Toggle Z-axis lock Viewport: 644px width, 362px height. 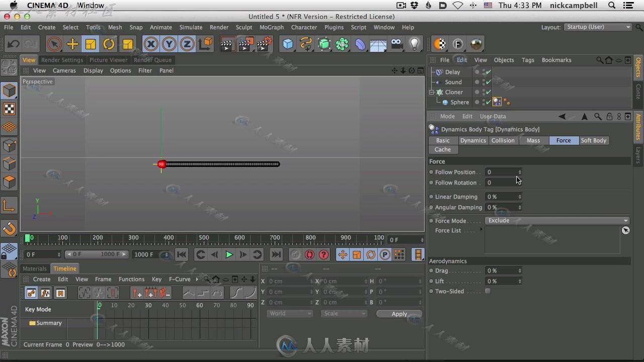(187, 44)
